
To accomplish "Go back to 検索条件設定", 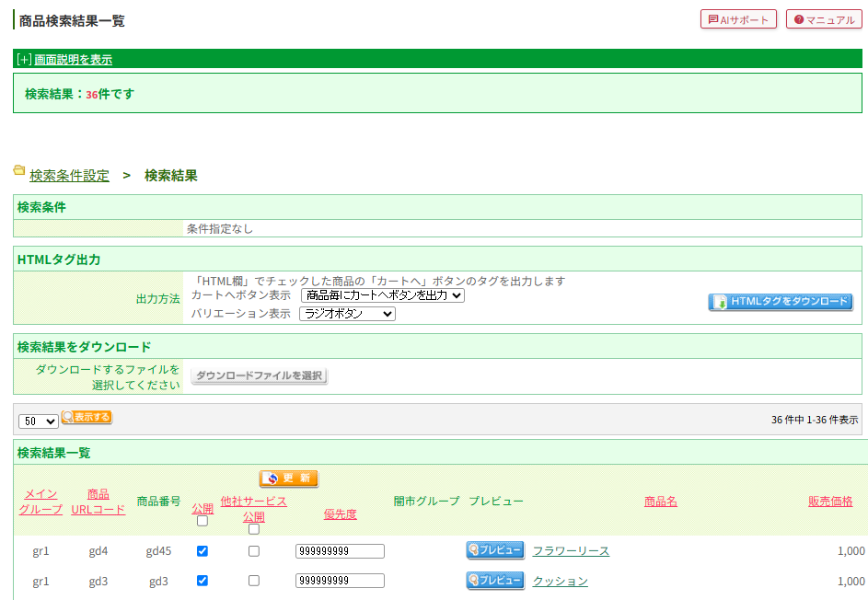I will pyautogui.click(x=69, y=176).
